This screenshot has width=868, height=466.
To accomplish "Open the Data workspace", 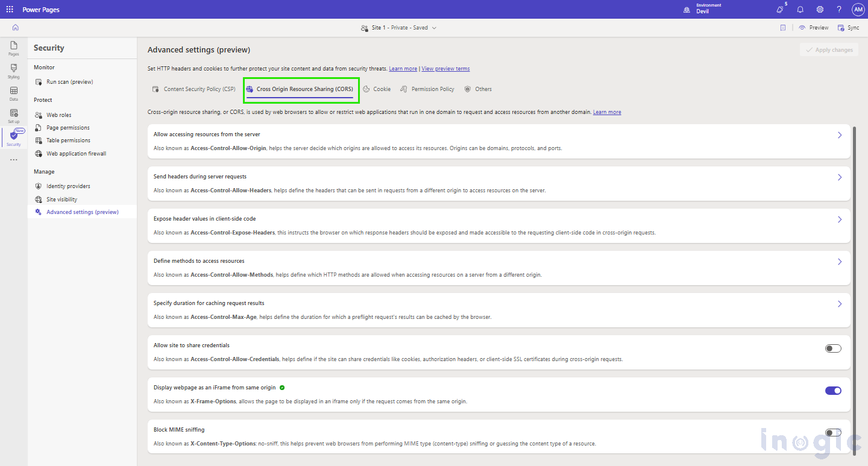I will 14,93.
